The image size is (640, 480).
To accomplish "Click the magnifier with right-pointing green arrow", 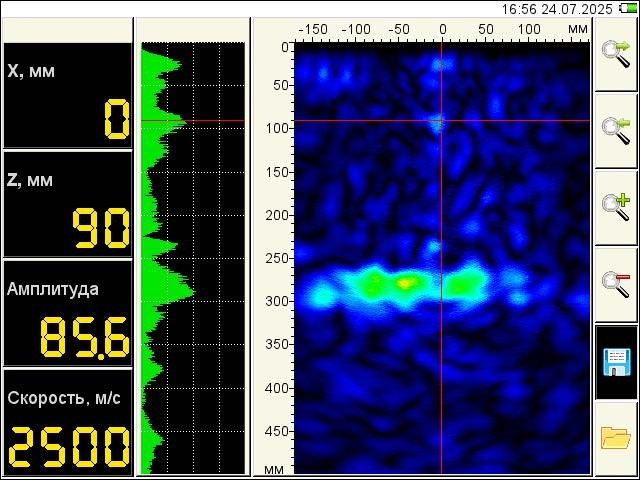I will coord(616,54).
